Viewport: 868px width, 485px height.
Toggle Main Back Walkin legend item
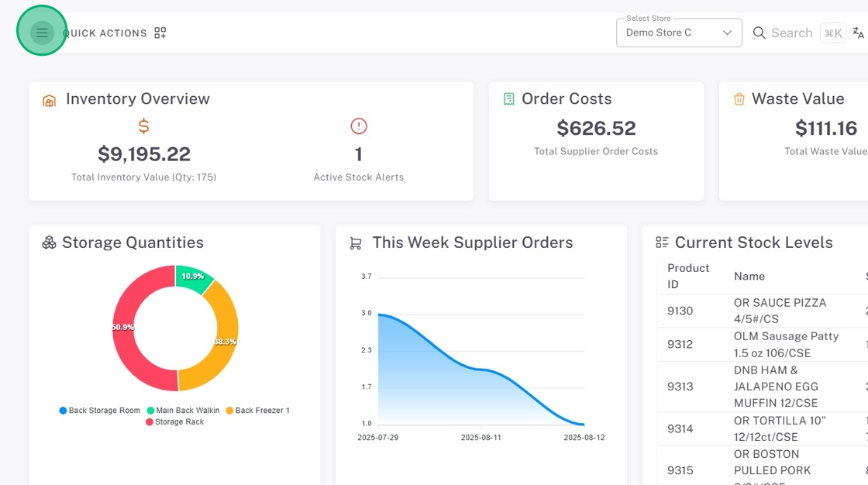pyautogui.click(x=183, y=411)
